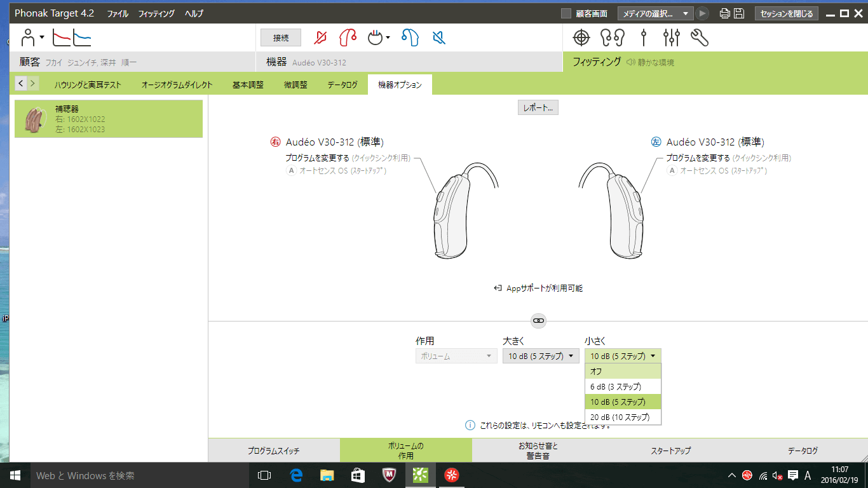Open the audiogram curves icon
This screenshot has width=868, height=488.
click(71, 38)
